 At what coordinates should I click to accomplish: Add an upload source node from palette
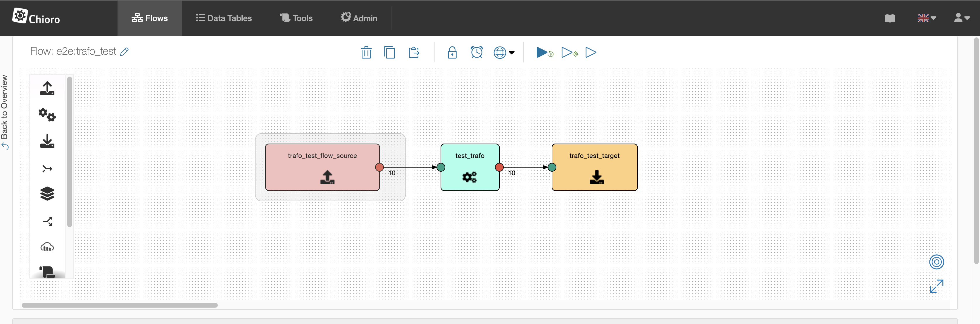click(x=47, y=88)
